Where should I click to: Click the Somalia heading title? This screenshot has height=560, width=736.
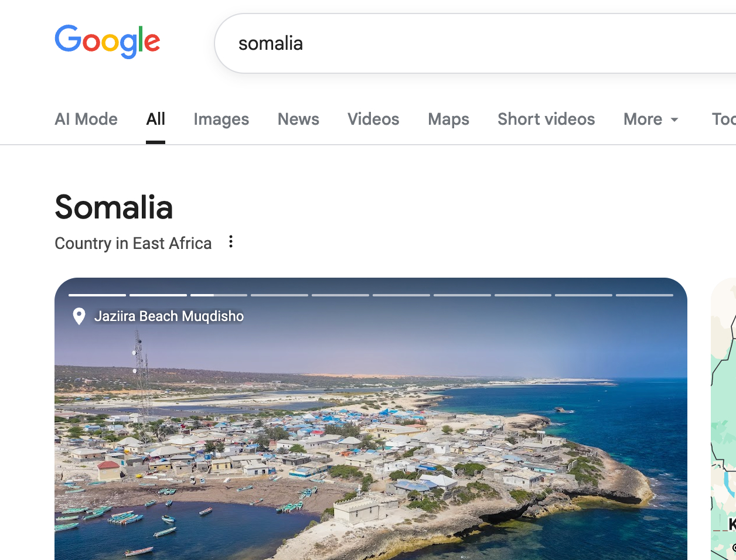click(x=114, y=207)
